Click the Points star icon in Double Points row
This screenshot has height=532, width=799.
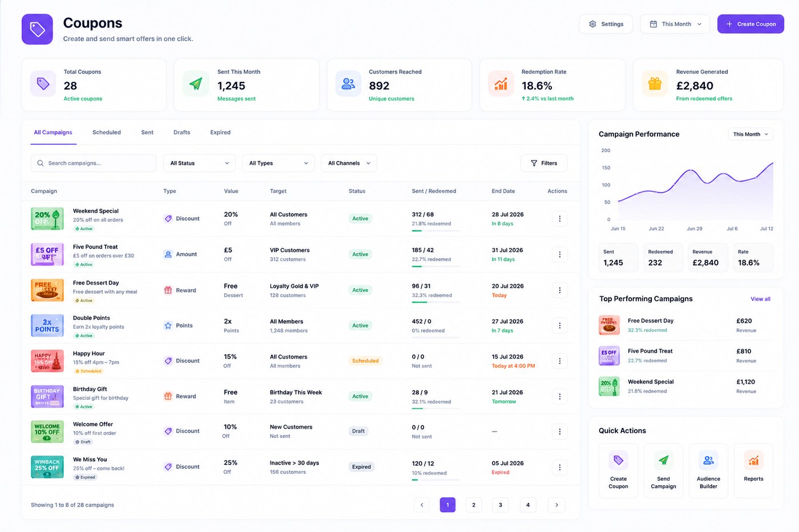point(168,326)
